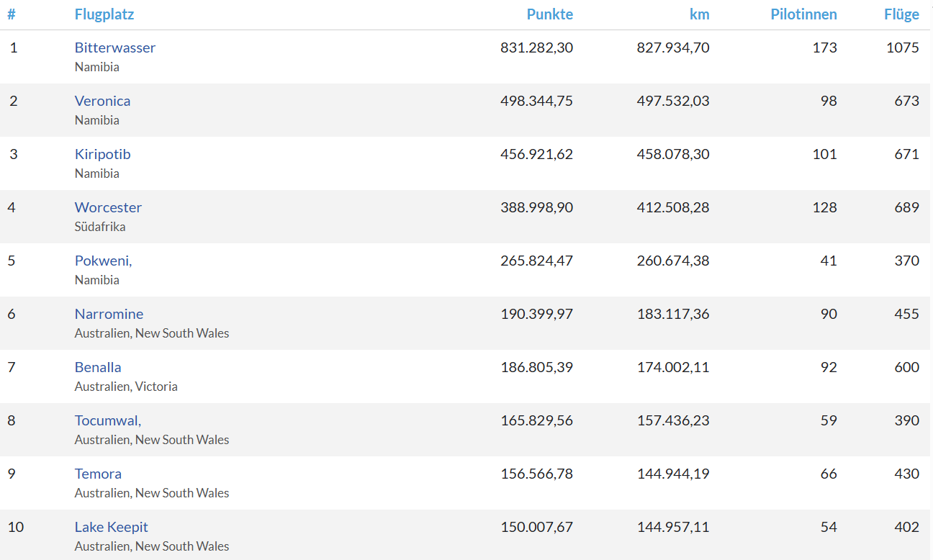Viewport: 933px width, 560px height.
Task: Open the Worcester airfield entry
Action: click(x=108, y=207)
